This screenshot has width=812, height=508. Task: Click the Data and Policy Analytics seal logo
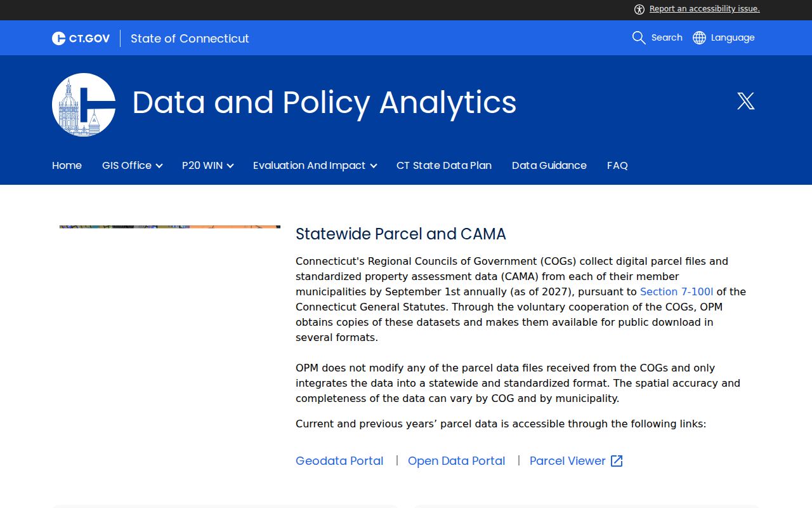pos(84,105)
